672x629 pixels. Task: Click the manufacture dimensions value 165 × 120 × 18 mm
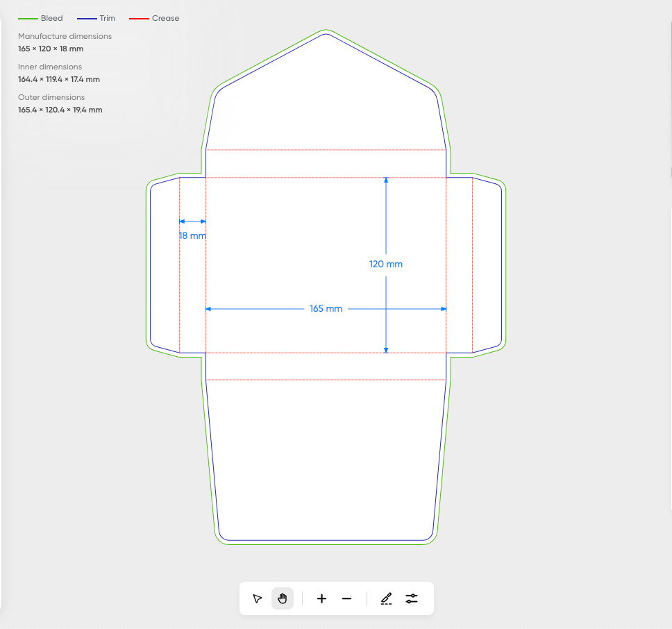(x=51, y=49)
